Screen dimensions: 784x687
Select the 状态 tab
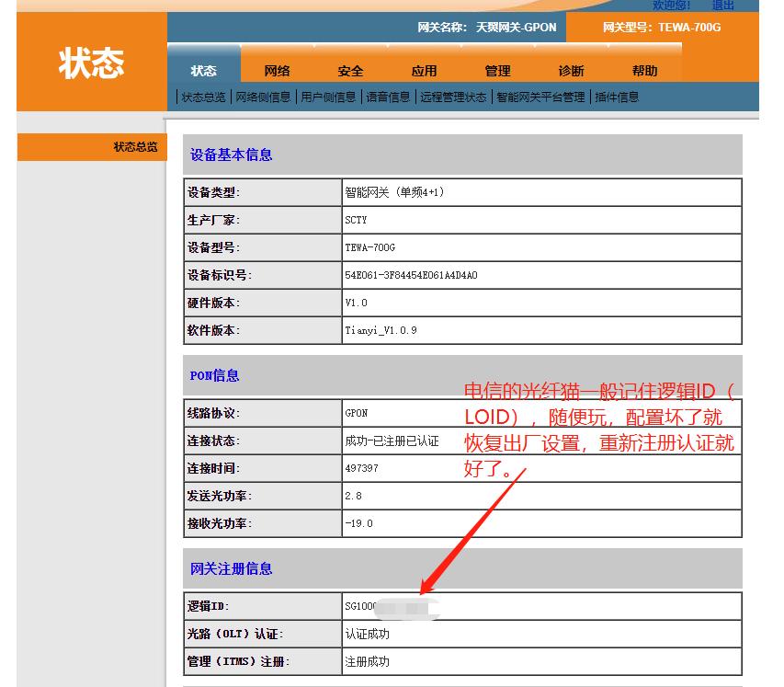coord(203,70)
